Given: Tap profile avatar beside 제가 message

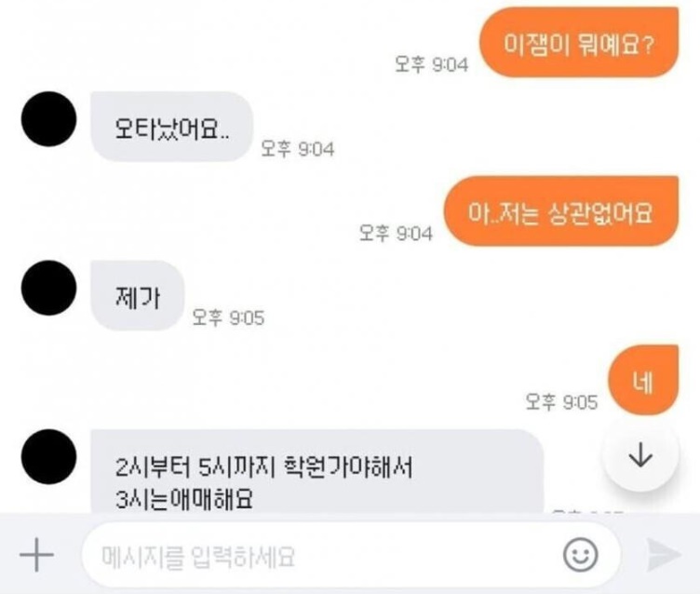Looking at the screenshot, I should click(x=48, y=288).
